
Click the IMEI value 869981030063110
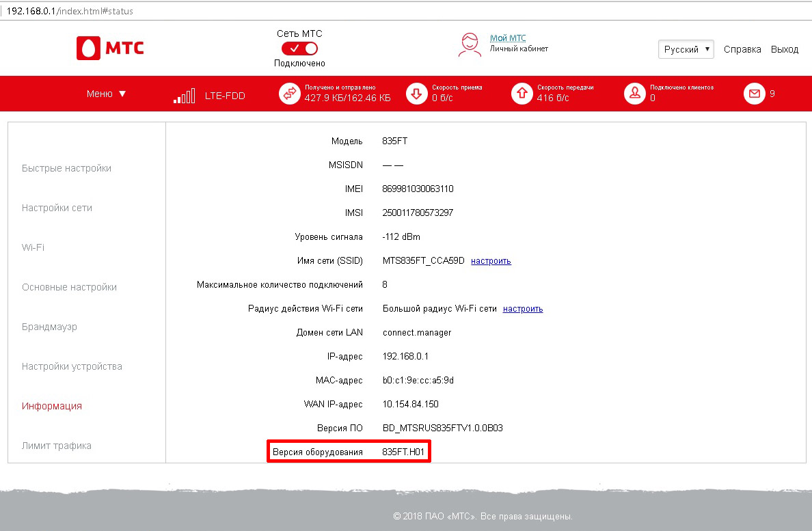click(x=418, y=189)
